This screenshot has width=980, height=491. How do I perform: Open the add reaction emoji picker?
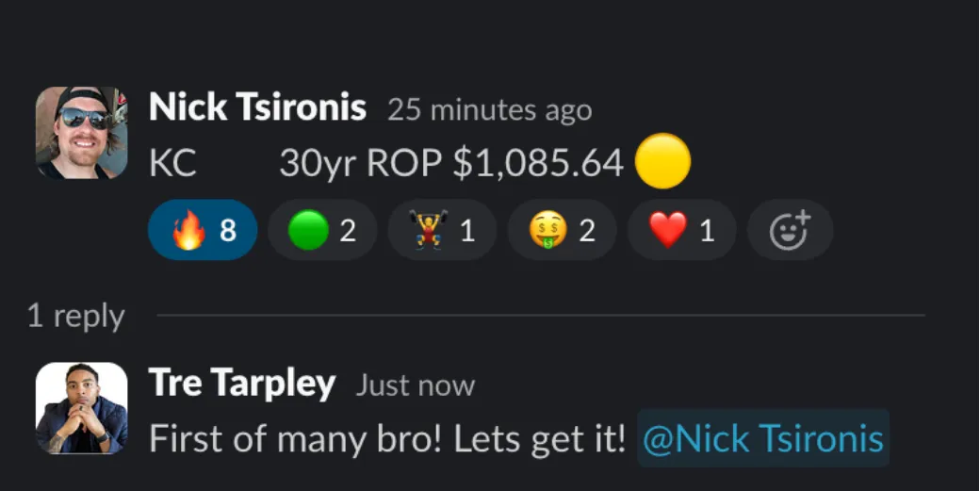click(790, 230)
